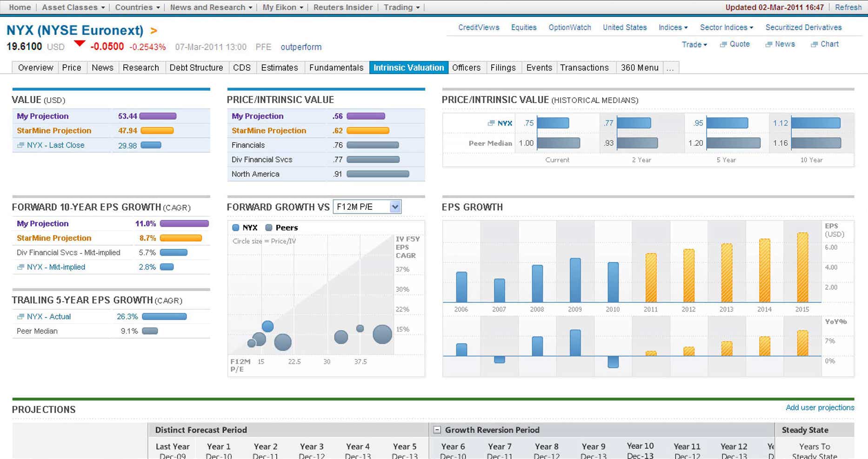Click icon beside NYX - Actual
This screenshot has height=459, width=868.
[20, 317]
